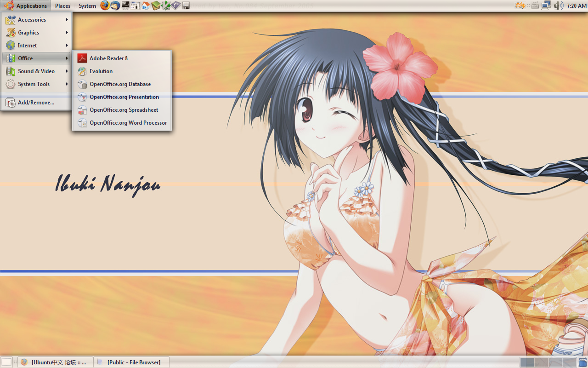588x368 pixels.
Task: Open the volume control speaker icon
Action: [558, 6]
